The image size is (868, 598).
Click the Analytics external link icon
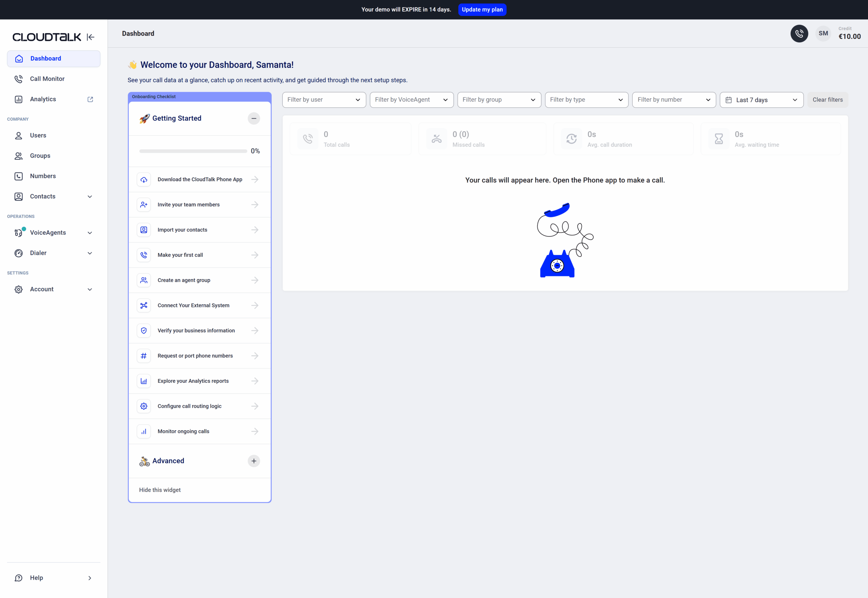click(91, 99)
